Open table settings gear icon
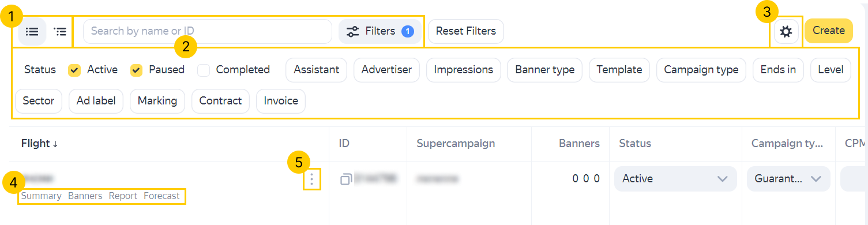 pyautogui.click(x=786, y=31)
